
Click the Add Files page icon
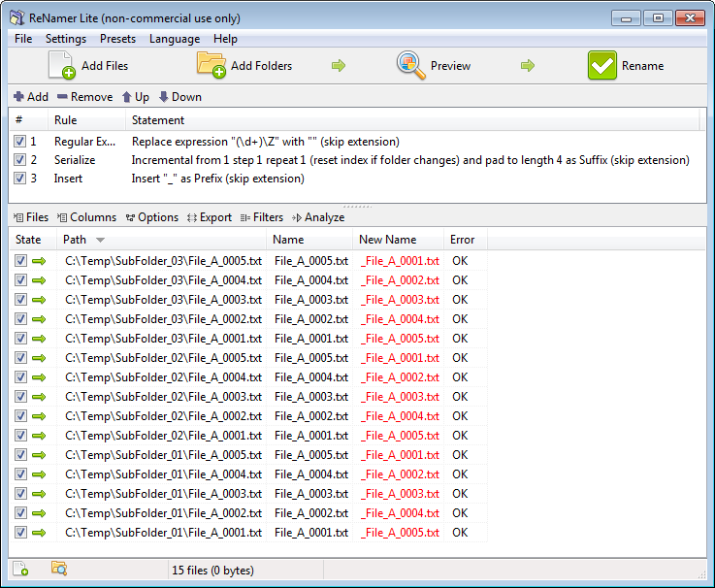61,65
